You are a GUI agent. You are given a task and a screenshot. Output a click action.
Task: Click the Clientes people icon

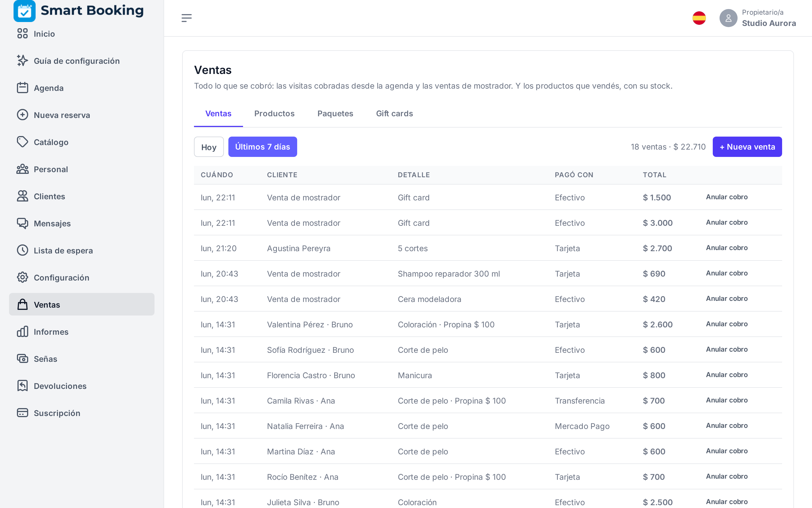coord(23,196)
